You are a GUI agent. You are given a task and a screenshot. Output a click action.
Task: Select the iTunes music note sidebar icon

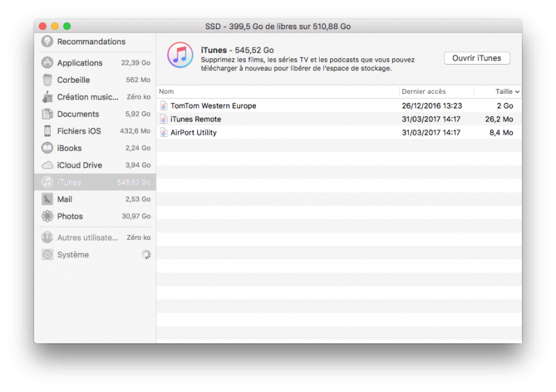click(47, 182)
